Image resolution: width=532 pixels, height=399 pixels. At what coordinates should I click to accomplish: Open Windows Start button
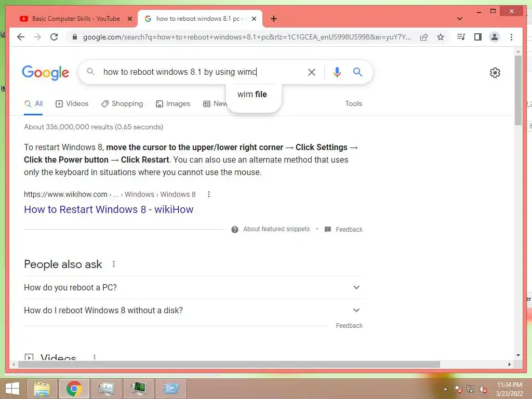pyautogui.click(x=12, y=389)
